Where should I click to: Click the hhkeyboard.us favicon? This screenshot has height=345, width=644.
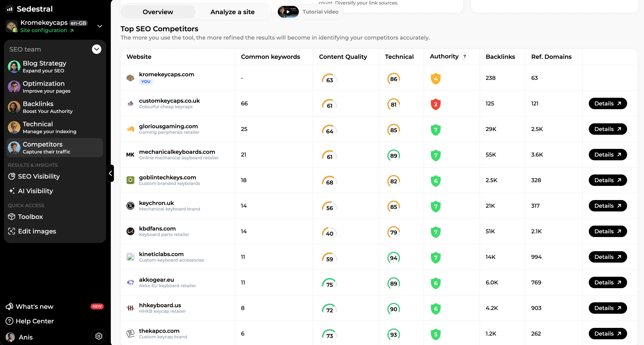tap(130, 308)
